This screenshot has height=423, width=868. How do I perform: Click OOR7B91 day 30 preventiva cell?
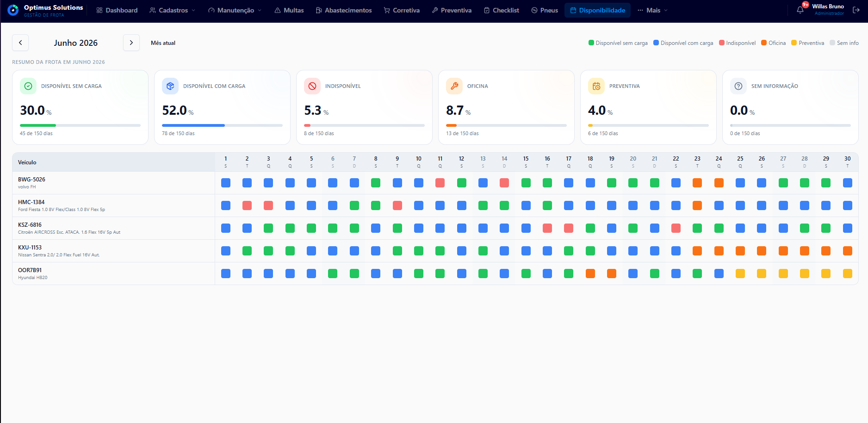[x=848, y=274]
